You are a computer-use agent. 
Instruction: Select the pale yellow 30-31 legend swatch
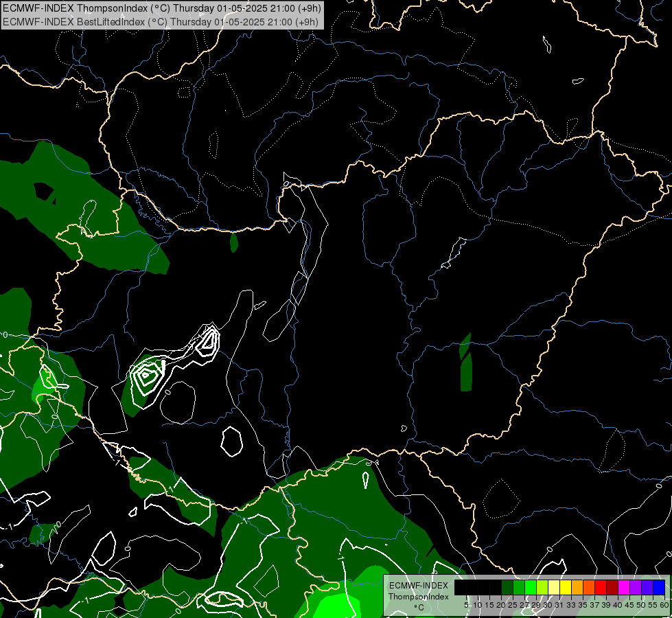554,587
